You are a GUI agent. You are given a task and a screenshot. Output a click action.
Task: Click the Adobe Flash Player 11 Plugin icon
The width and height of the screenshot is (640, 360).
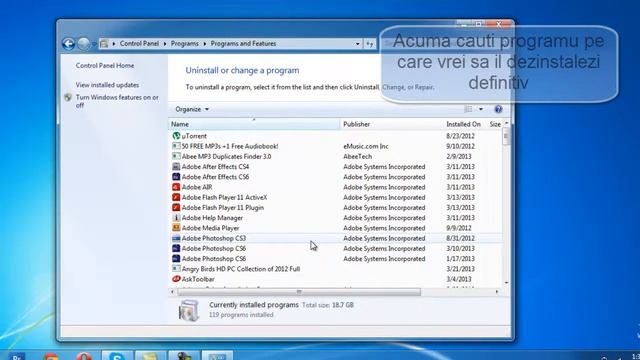click(176, 207)
